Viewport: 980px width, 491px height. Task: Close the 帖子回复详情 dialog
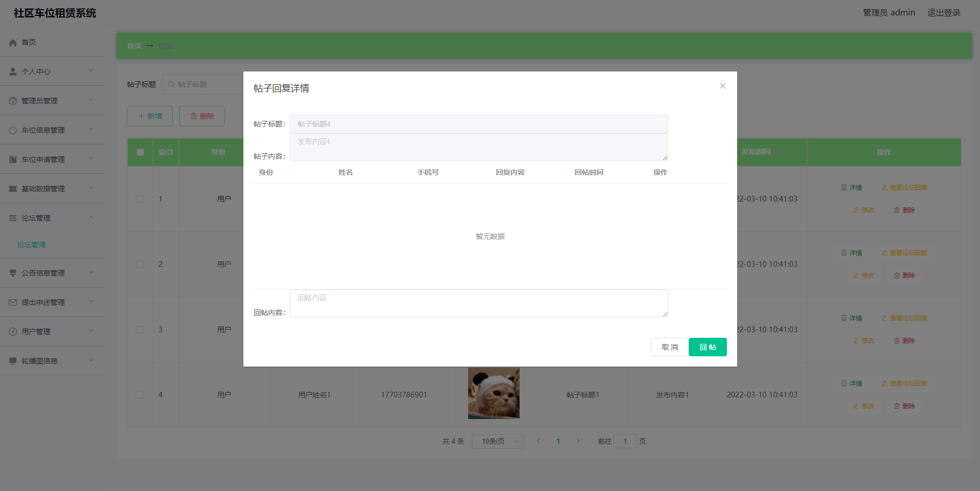click(723, 86)
